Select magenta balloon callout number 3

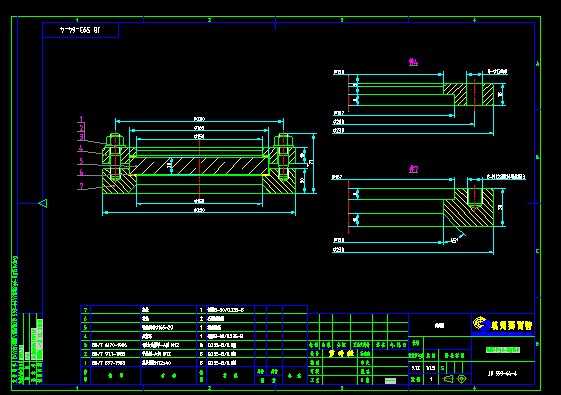[82, 137]
